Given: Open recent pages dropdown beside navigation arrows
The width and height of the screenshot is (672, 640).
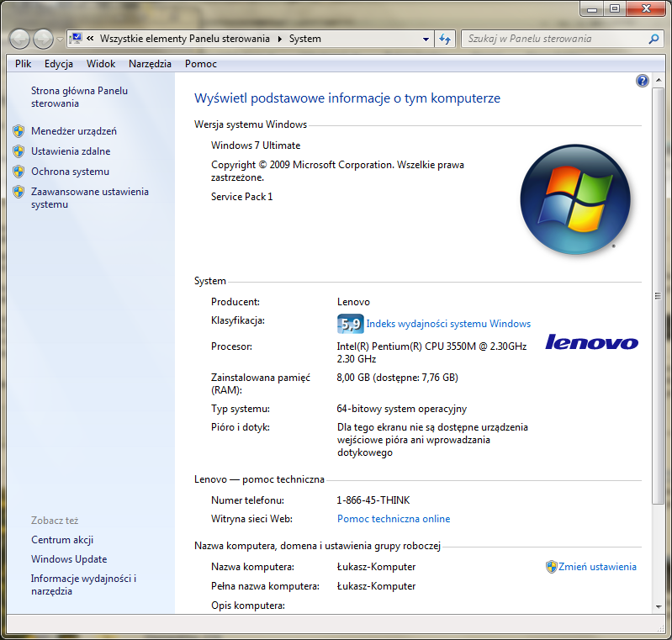Looking at the screenshot, I should (x=60, y=39).
